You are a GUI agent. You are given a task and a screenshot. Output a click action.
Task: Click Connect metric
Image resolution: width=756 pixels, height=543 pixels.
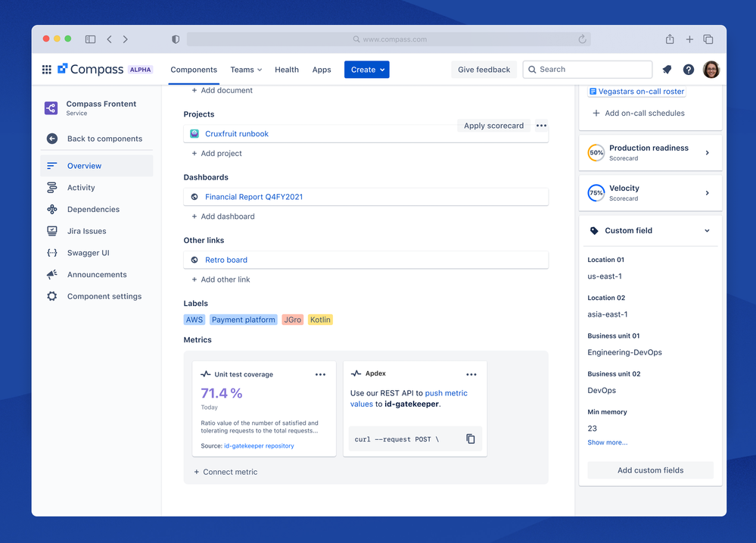pyautogui.click(x=226, y=472)
